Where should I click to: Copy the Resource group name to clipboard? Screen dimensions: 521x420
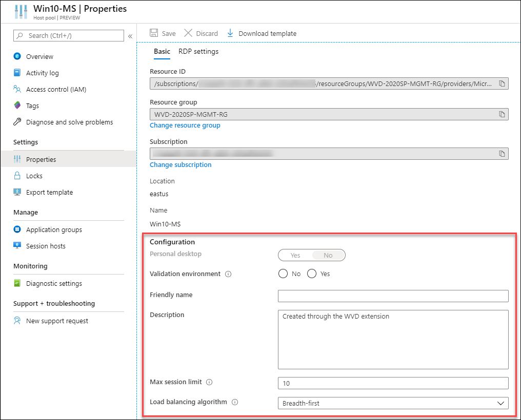[x=502, y=114]
